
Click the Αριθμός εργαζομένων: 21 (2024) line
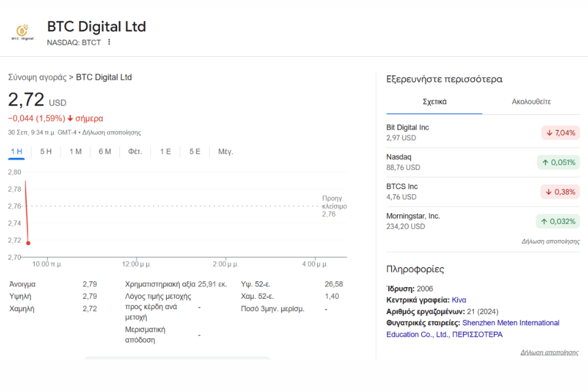[x=442, y=312]
